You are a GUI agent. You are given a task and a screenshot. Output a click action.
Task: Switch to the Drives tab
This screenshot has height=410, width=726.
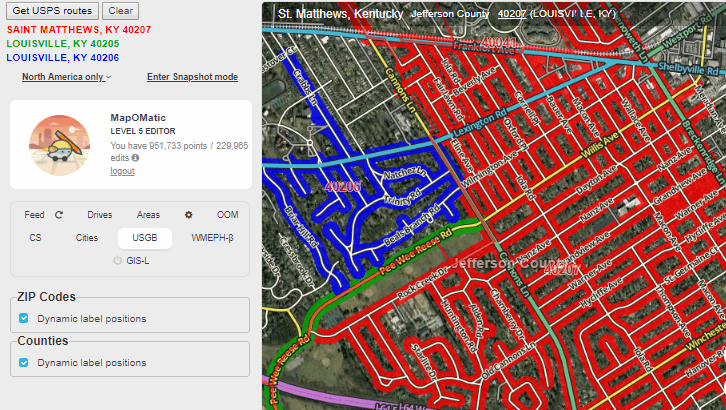(x=99, y=215)
